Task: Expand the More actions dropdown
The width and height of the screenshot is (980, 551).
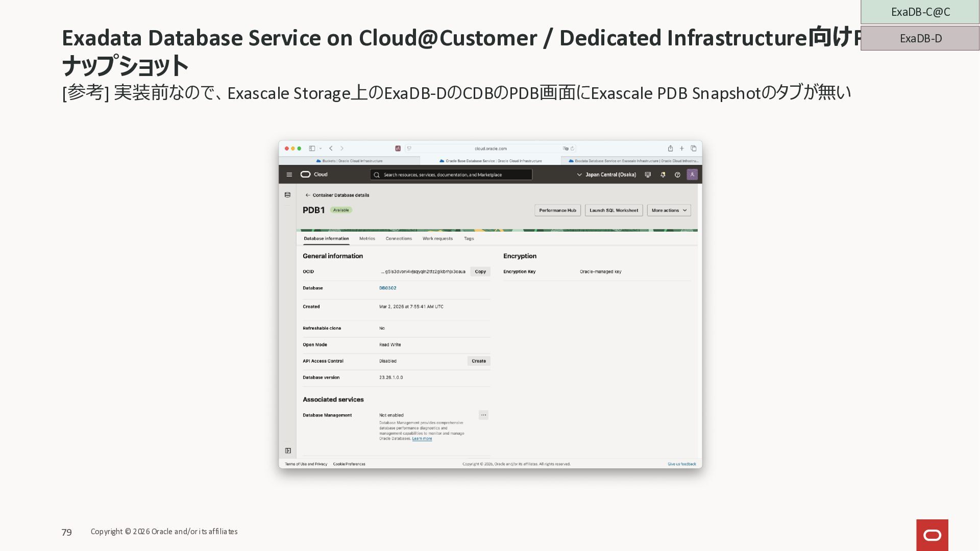Action: tap(669, 210)
